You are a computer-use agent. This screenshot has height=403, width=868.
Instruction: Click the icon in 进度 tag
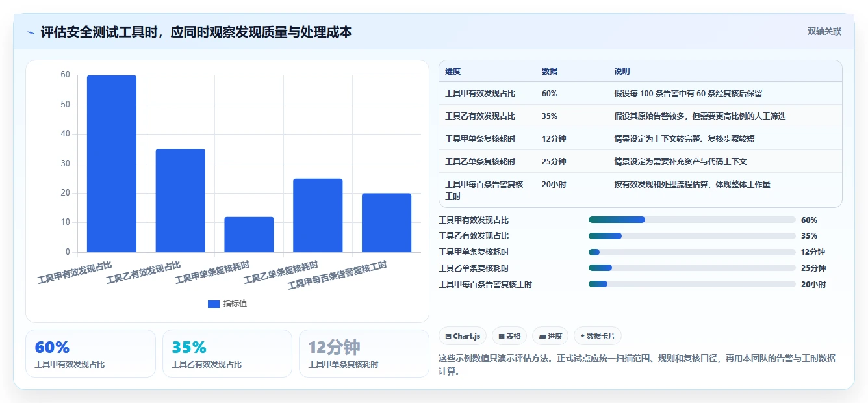(542, 336)
